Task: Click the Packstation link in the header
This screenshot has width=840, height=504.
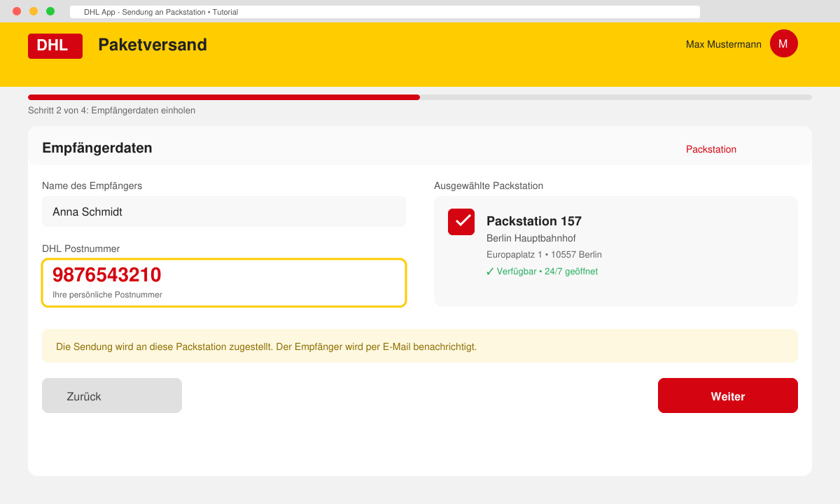Action: click(711, 149)
